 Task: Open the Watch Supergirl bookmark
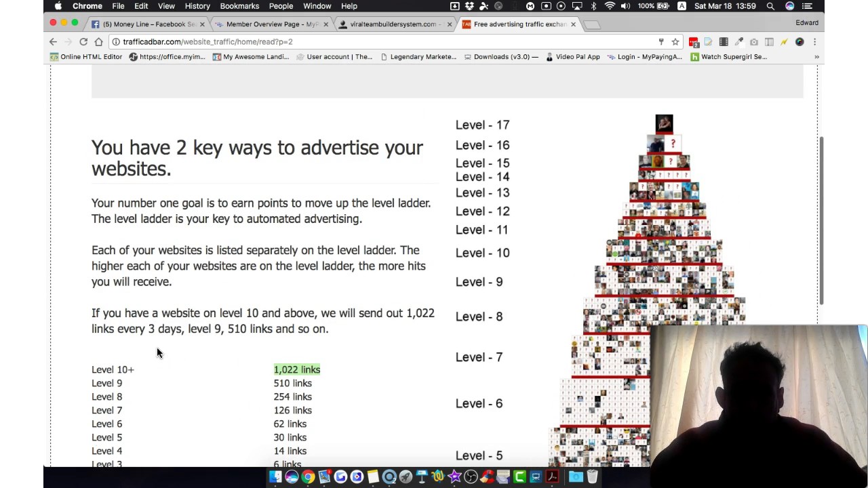[728, 57]
